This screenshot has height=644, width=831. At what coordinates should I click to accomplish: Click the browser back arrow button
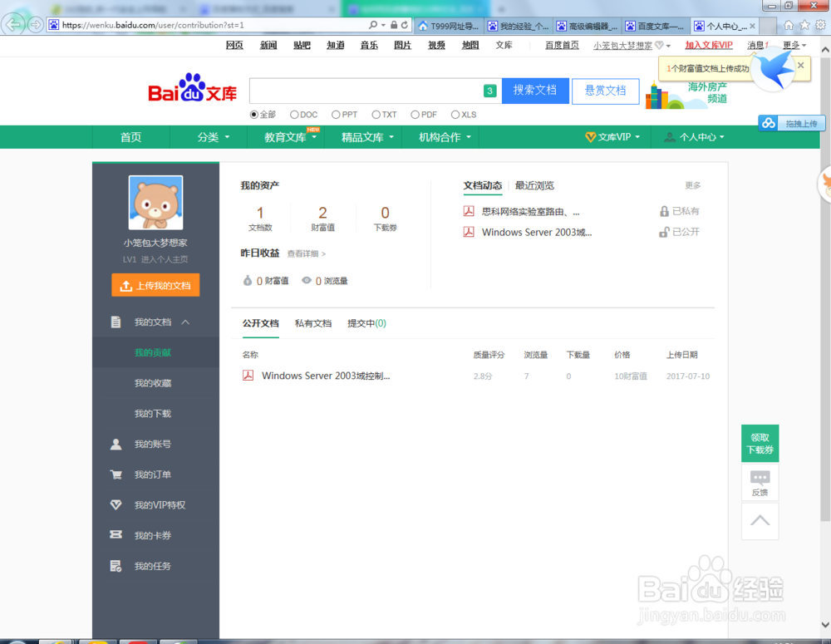[13, 24]
